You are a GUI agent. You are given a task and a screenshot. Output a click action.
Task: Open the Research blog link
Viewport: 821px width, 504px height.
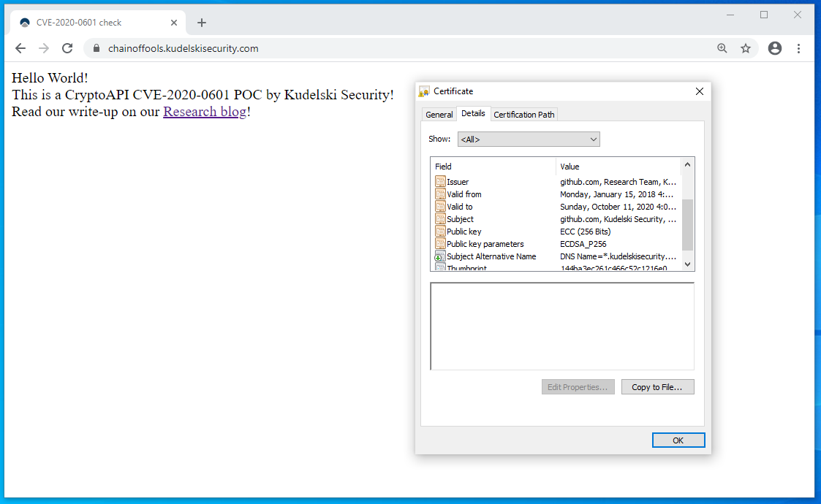[205, 112]
